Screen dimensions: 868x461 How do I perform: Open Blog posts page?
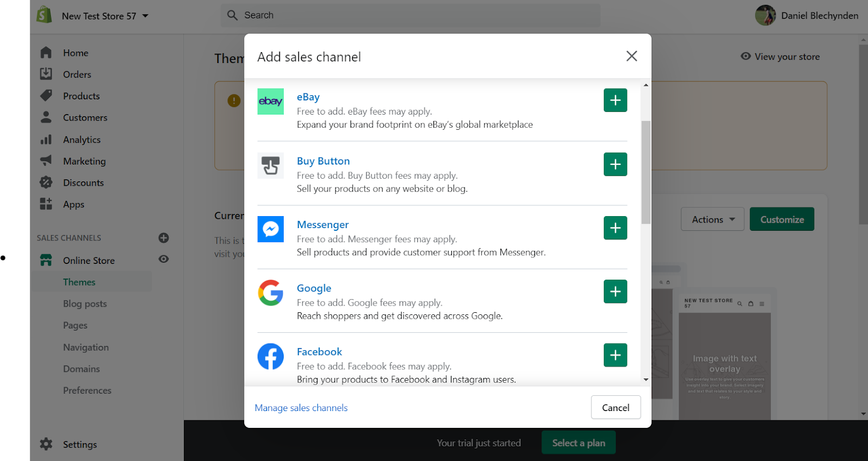pyautogui.click(x=85, y=304)
